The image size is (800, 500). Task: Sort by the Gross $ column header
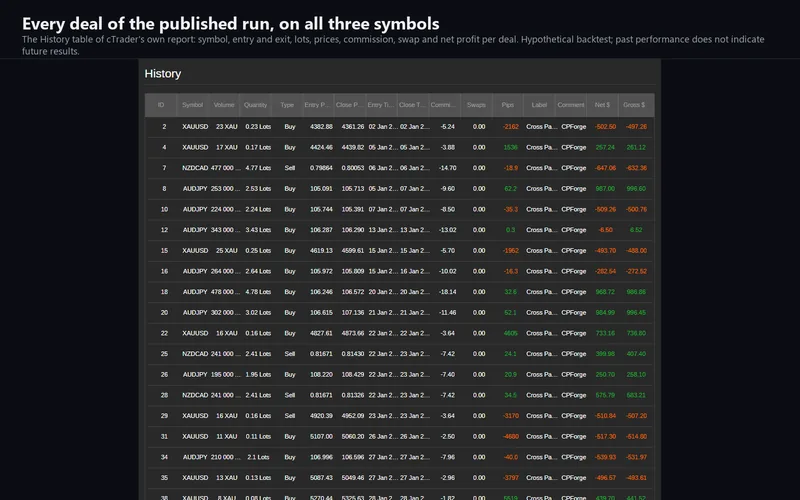pos(634,105)
